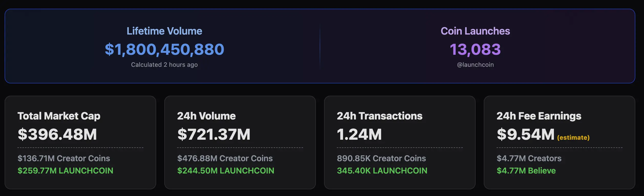Viewport: 644px width, 196px height.
Task: Click the $476.88M Creator Coins line
Action: click(x=225, y=158)
